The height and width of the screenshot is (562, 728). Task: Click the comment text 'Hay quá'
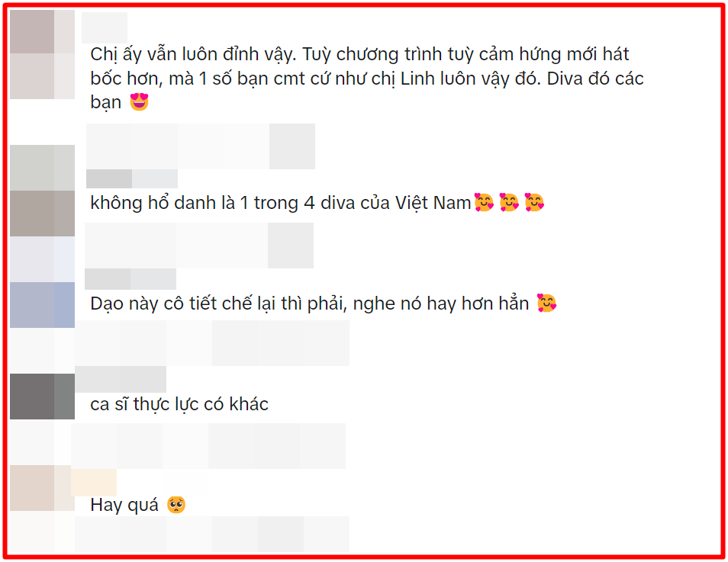pyautogui.click(x=124, y=505)
